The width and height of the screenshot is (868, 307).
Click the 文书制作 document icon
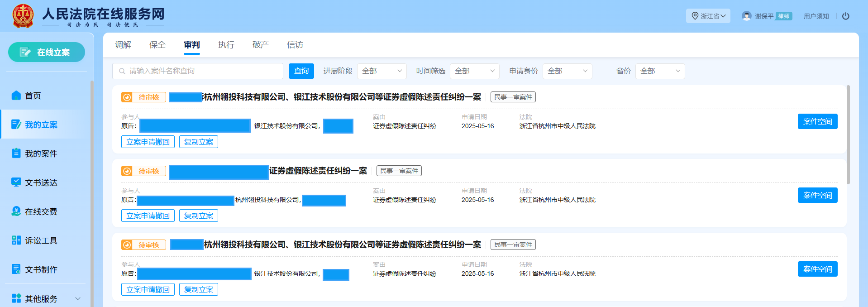tap(16, 269)
